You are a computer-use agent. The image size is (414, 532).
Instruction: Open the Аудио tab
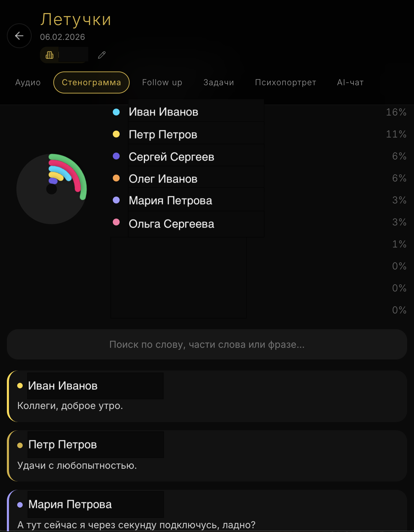[28, 82]
